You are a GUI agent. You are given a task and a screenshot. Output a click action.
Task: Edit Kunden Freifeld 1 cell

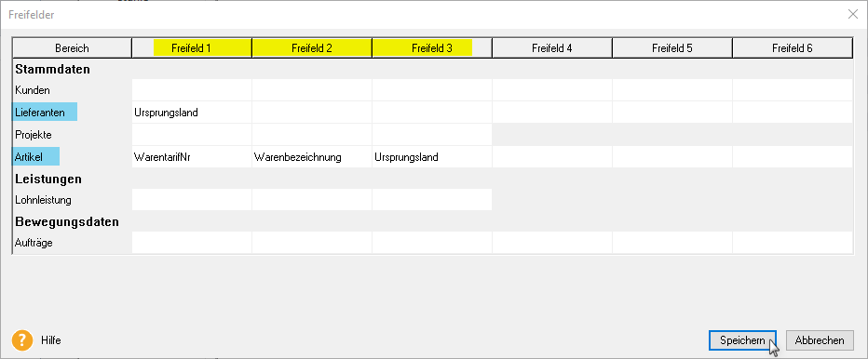coord(192,89)
